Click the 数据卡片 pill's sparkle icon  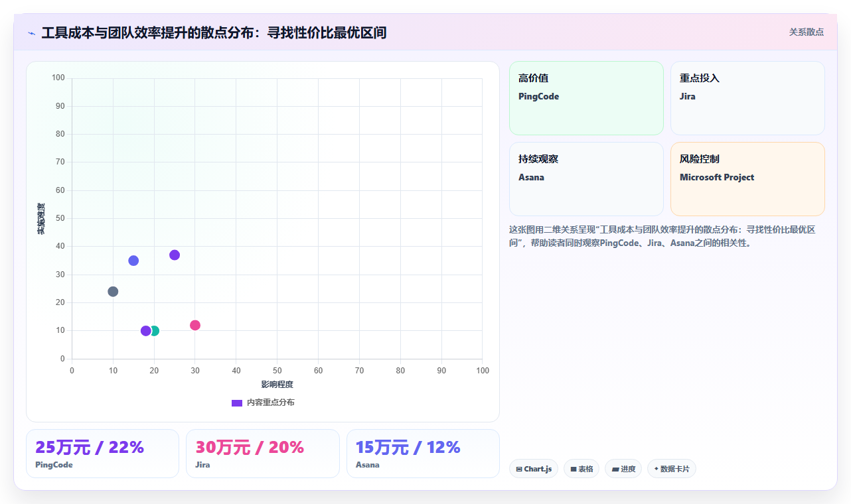click(x=656, y=469)
